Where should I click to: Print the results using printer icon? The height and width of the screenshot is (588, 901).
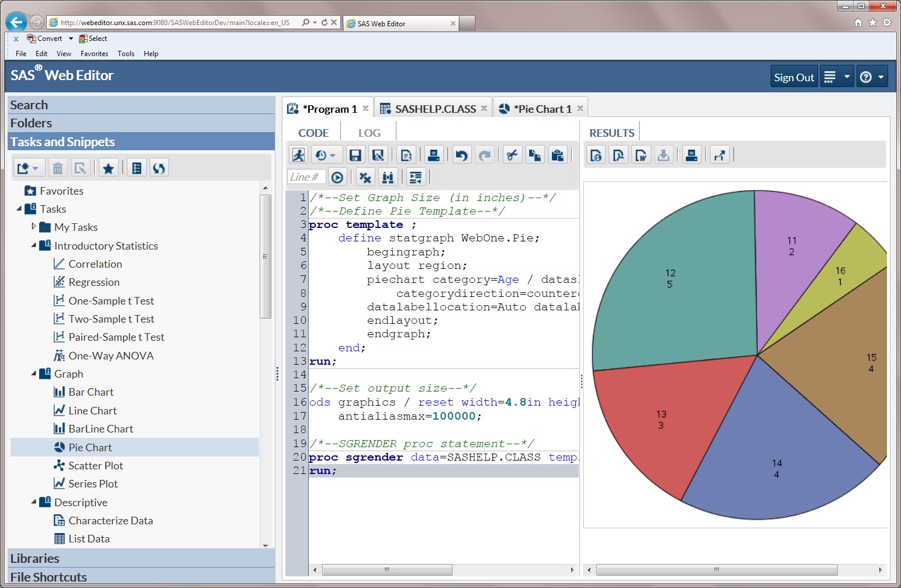pyautogui.click(x=691, y=154)
